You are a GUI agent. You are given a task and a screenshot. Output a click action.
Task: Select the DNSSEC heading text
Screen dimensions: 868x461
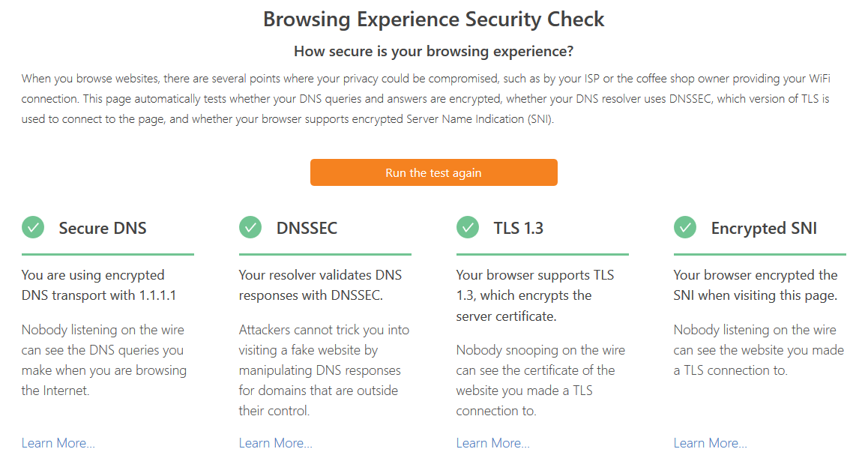pyautogui.click(x=307, y=228)
